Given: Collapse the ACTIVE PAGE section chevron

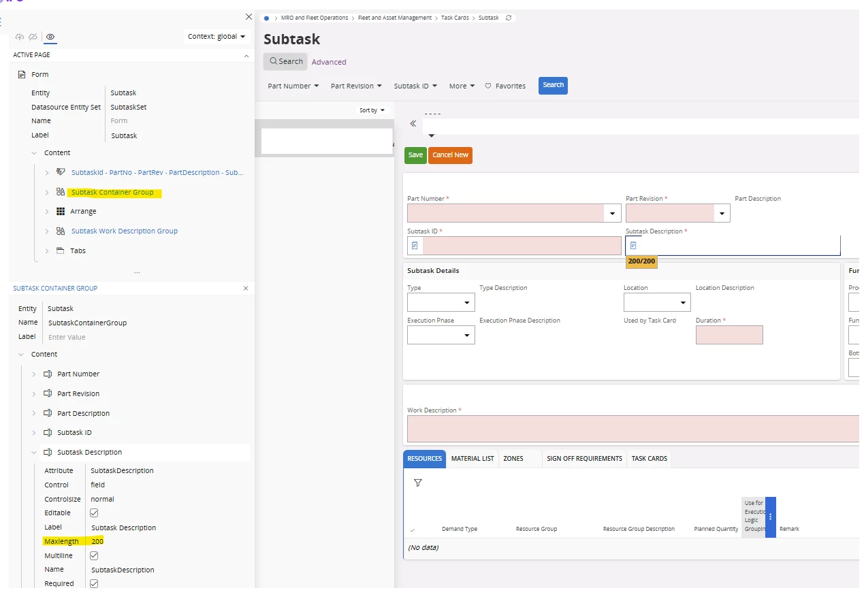Looking at the screenshot, I should coord(246,56).
